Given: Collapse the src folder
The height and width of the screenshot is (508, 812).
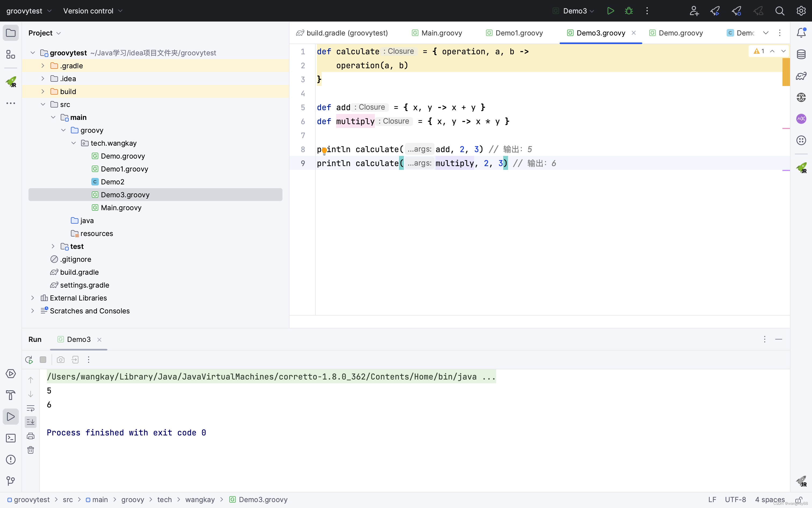Looking at the screenshot, I should pyautogui.click(x=43, y=105).
